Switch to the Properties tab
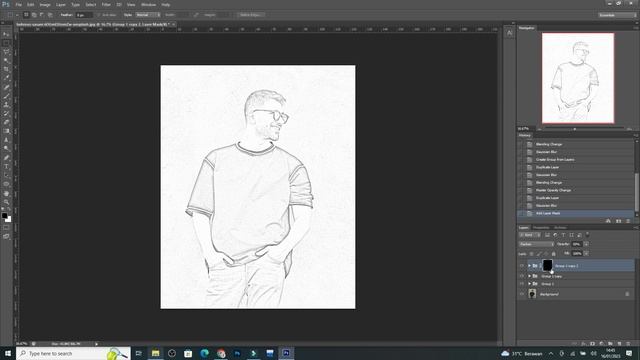The height and width of the screenshot is (360, 640). click(541, 227)
